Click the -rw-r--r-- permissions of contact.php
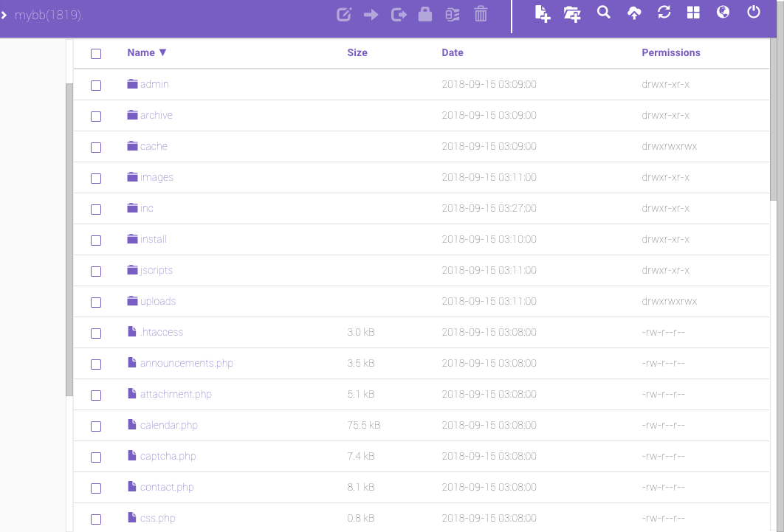 point(663,487)
